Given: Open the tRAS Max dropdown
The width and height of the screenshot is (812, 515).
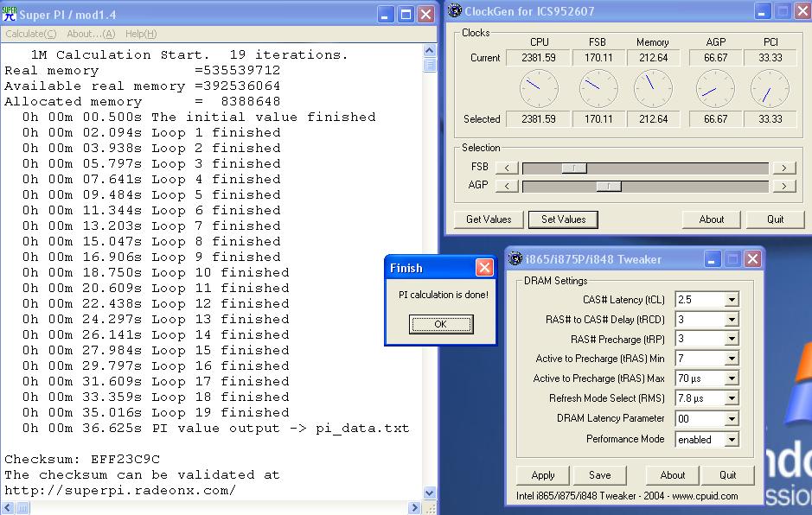Looking at the screenshot, I should [732, 378].
